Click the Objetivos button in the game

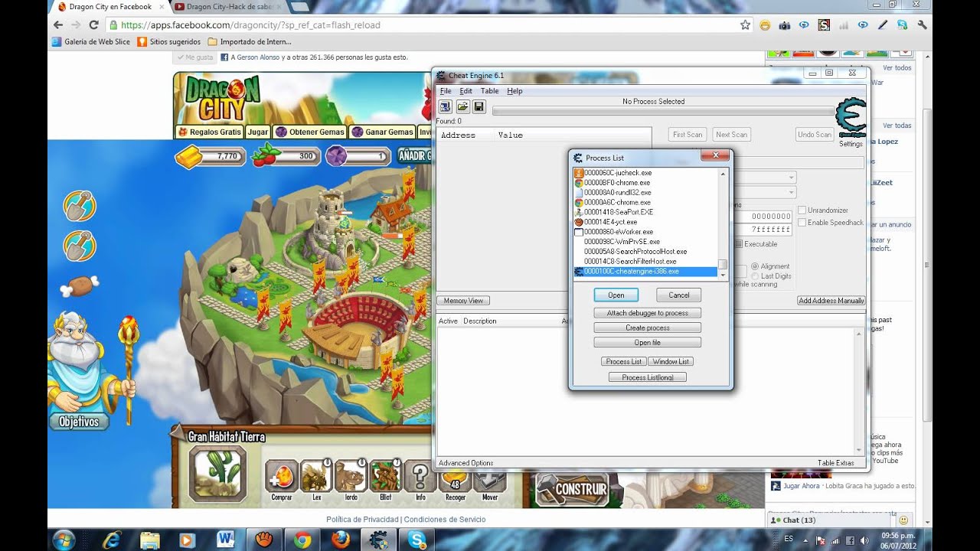point(79,422)
